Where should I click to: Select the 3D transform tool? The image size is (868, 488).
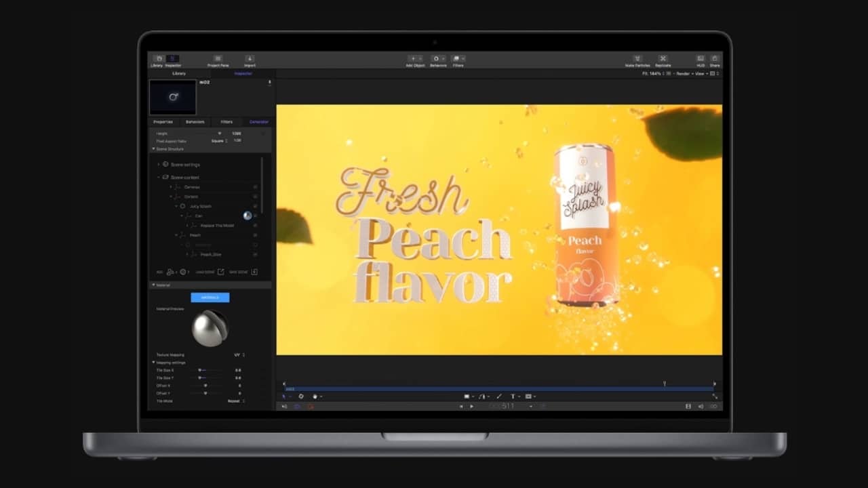[301, 396]
